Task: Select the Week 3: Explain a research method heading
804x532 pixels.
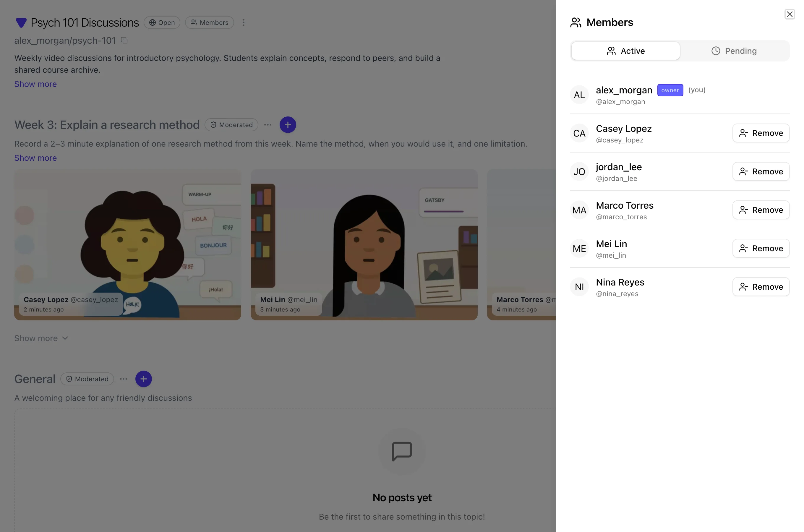Action: pyautogui.click(x=107, y=125)
